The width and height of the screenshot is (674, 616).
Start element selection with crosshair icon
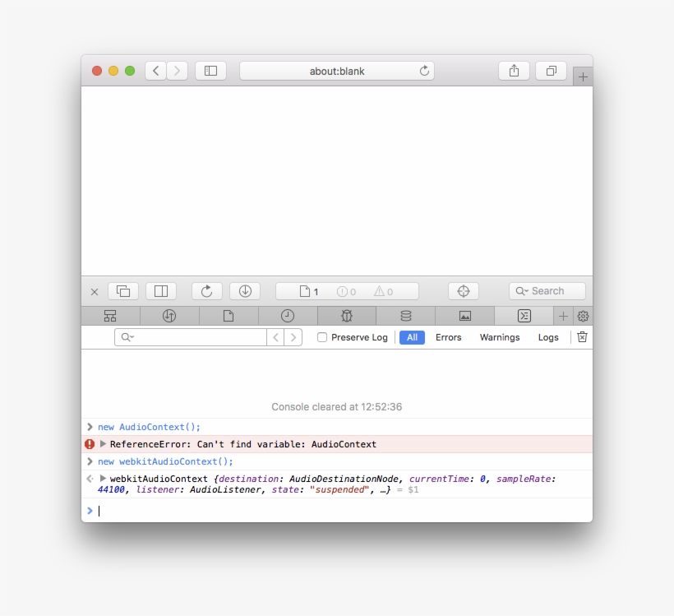coord(463,291)
